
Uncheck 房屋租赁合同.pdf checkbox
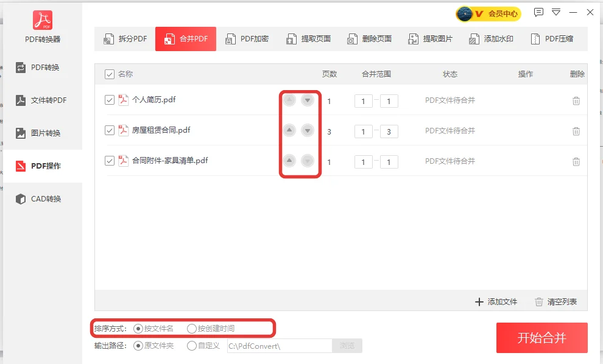click(110, 130)
